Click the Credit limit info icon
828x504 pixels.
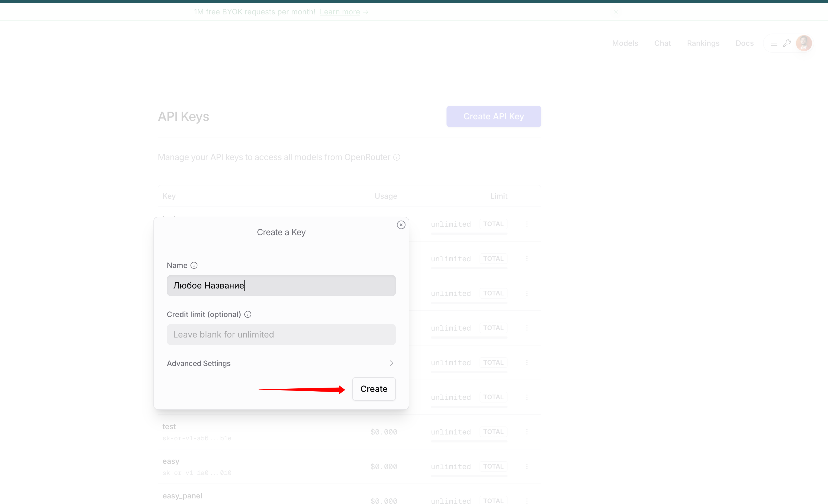pos(248,315)
